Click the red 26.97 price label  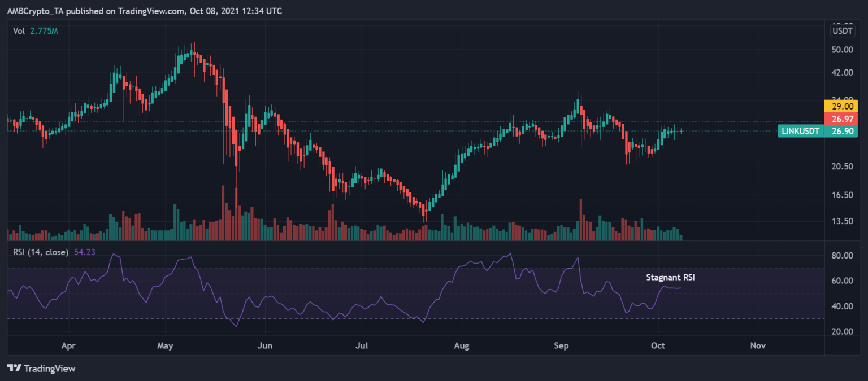[x=842, y=119]
